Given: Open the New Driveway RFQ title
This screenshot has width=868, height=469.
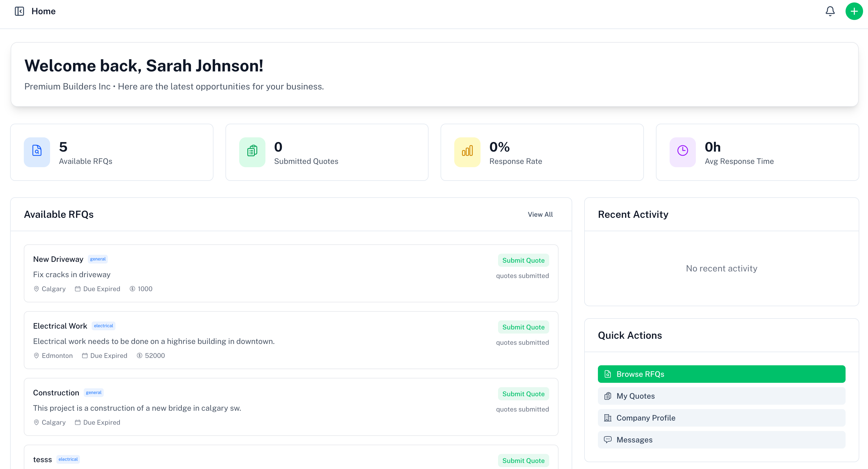Looking at the screenshot, I should tap(58, 259).
